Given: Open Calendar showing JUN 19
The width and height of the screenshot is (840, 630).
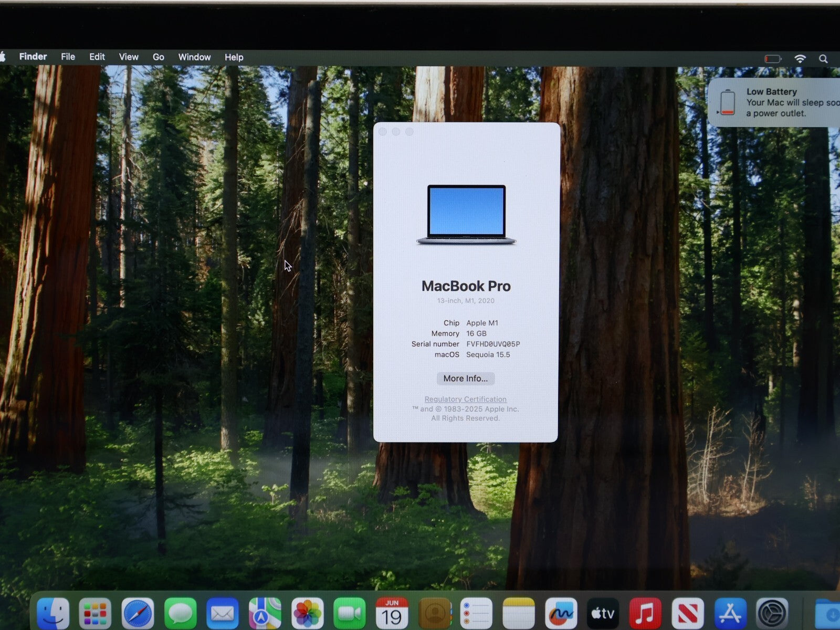Looking at the screenshot, I should pos(392,613).
